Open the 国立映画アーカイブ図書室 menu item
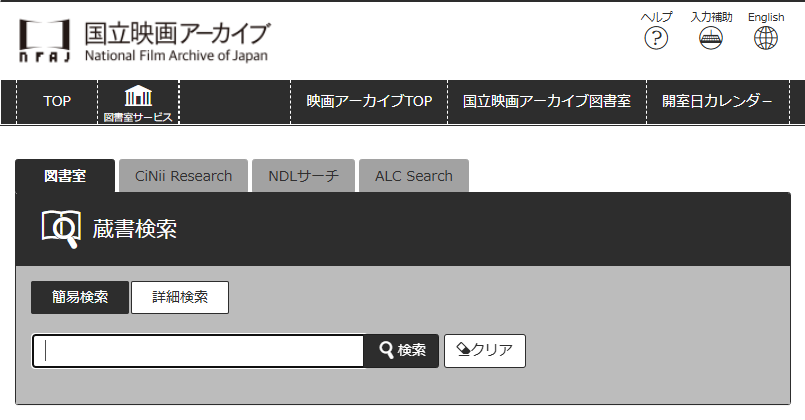 547,101
